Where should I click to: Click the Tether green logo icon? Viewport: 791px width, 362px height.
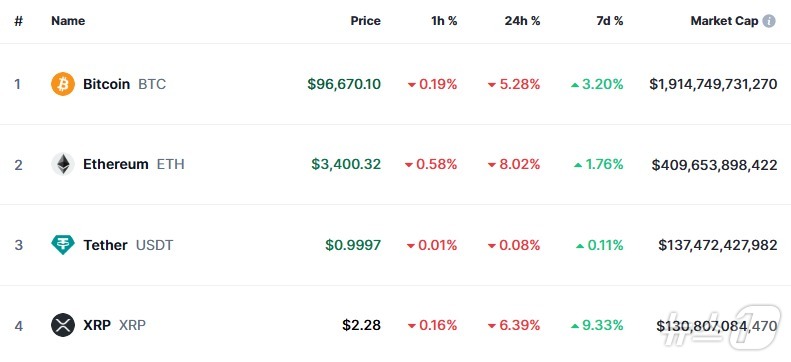[x=63, y=245]
